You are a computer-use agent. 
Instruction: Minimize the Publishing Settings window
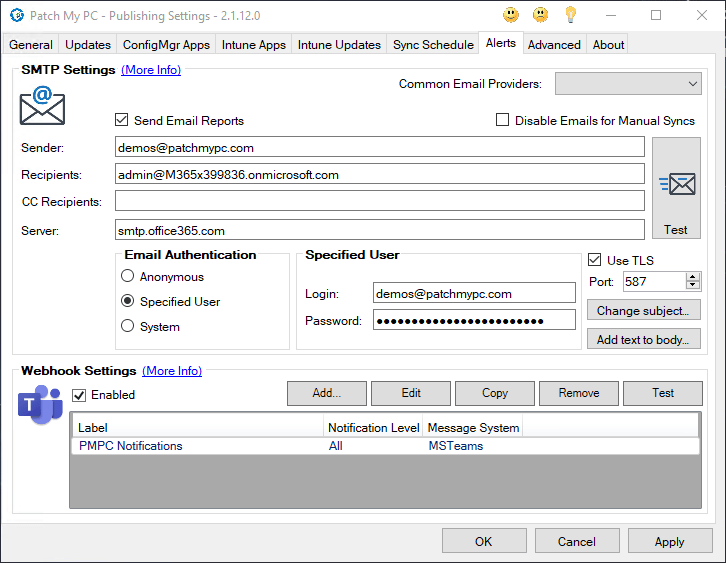pos(611,15)
